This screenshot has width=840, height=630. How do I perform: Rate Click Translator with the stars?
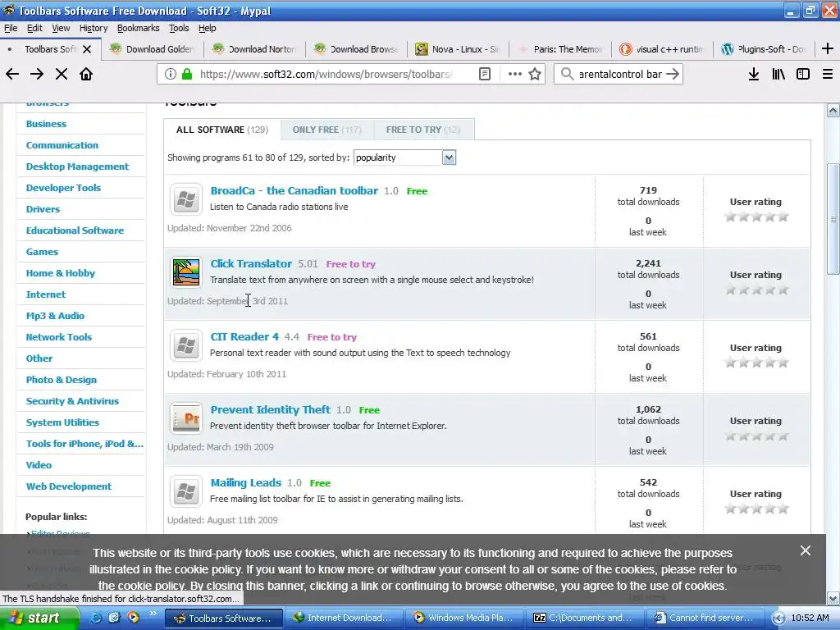pos(756,290)
